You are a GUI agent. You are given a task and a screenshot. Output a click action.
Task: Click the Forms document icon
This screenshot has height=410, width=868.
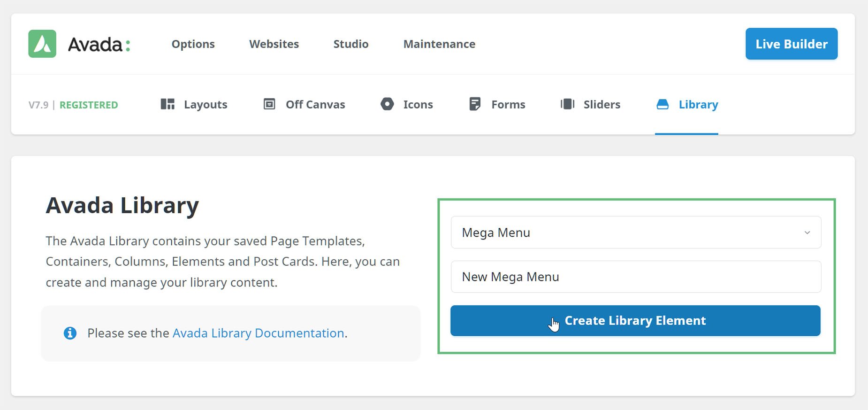[x=475, y=104]
